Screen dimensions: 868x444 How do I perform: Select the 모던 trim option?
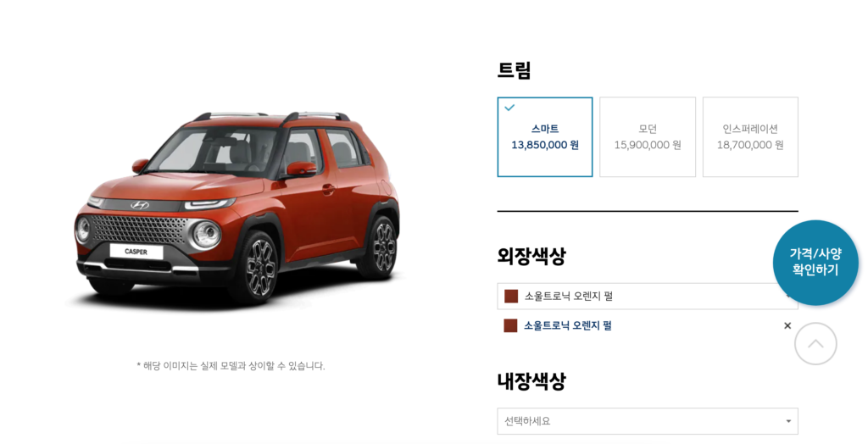648,136
